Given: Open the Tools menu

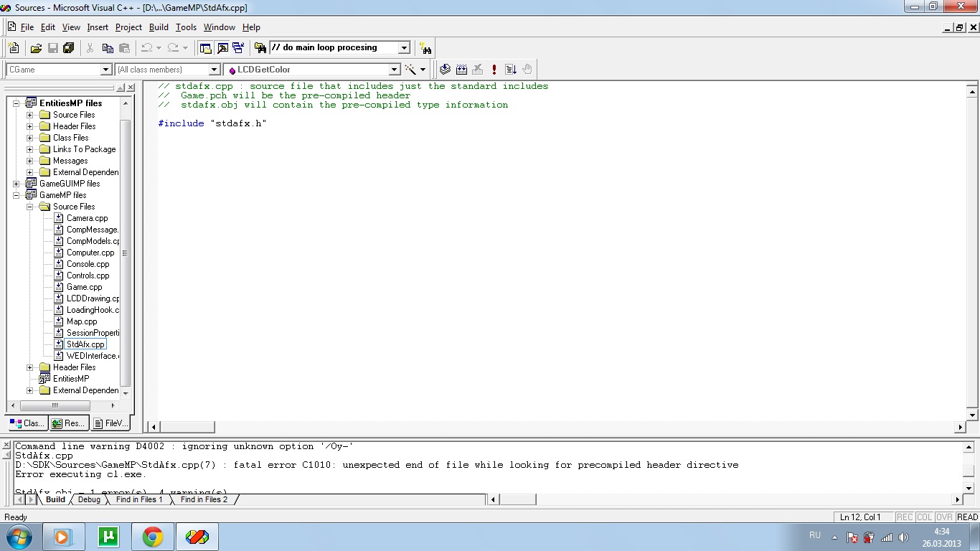Looking at the screenshot, I should click(186, 27).
